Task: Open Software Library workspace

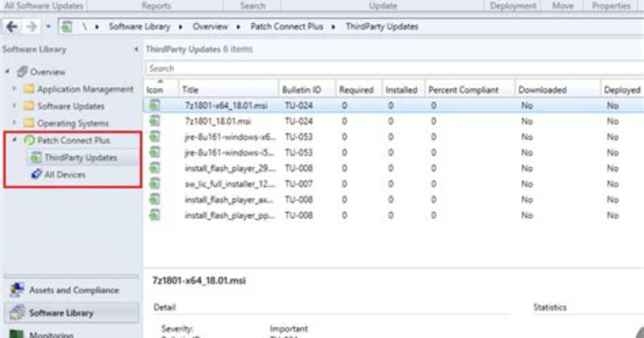Action: click(x=61, y=313)
